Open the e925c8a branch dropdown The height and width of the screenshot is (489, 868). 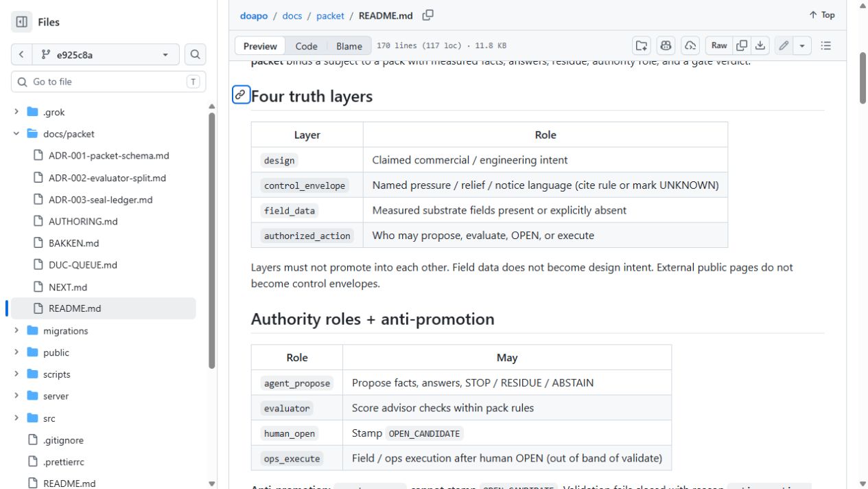(x=106, y=55)
